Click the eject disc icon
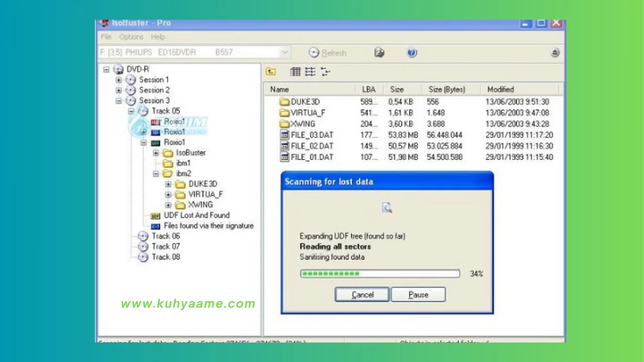Screen dimensions: 644x362 click(555, 53)
